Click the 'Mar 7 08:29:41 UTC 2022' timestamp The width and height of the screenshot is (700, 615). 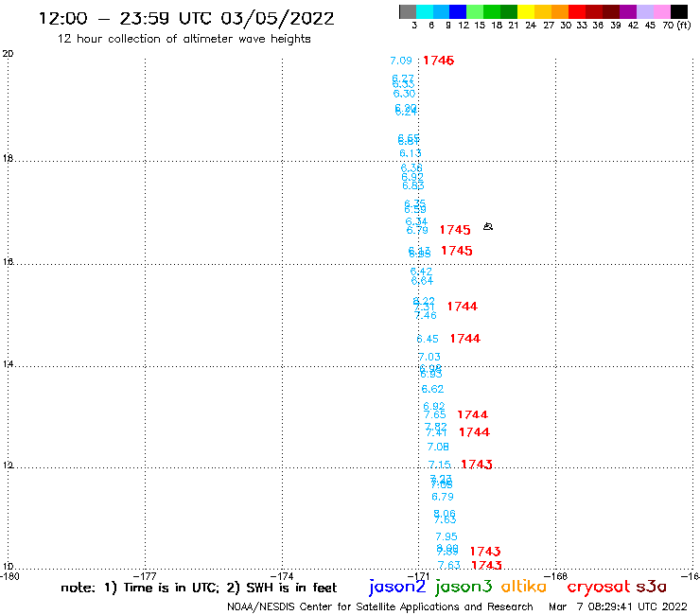click(x=618, y=606)
